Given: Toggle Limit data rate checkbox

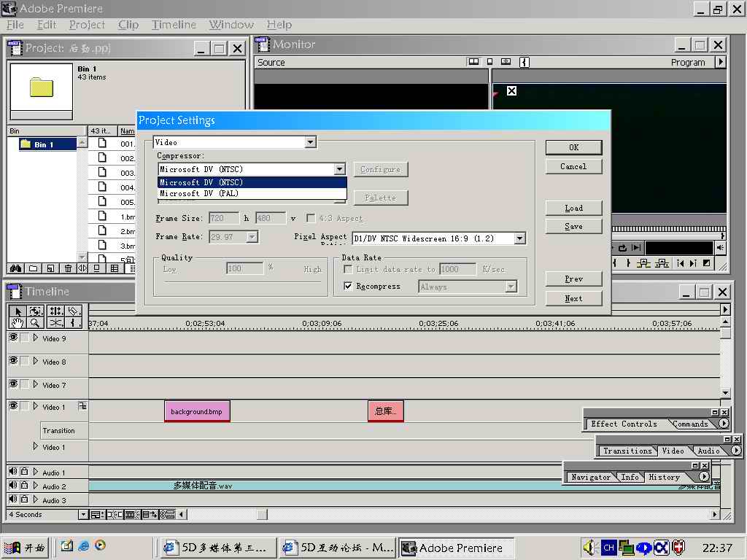Looking at the screenshot, I should coord(348,269).
